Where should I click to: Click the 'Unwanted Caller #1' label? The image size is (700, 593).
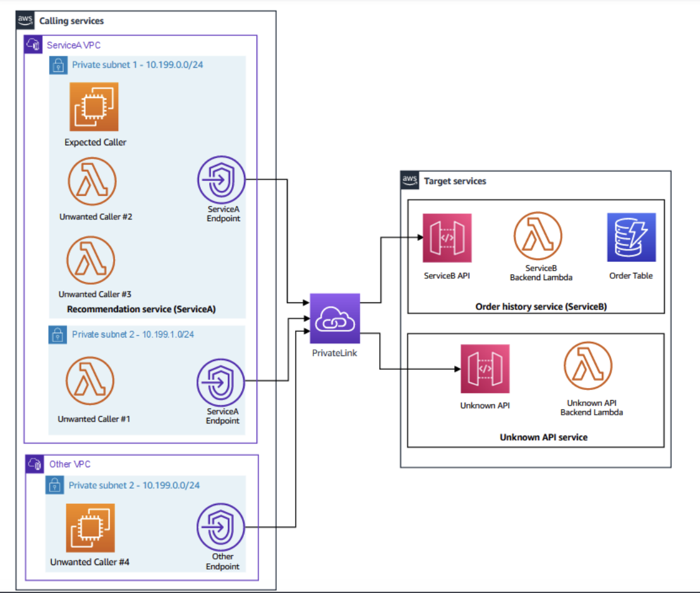[94, 419]
